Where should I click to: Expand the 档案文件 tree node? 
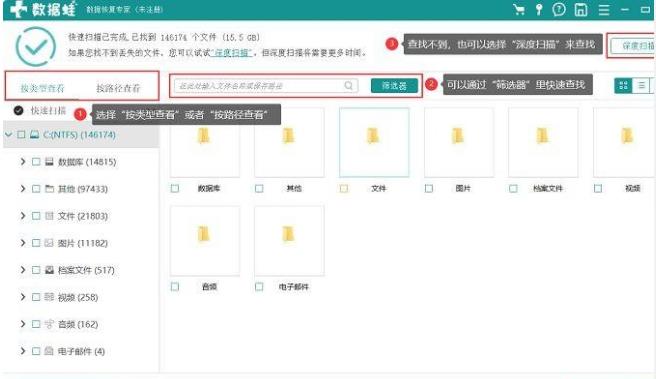point(23,270)
